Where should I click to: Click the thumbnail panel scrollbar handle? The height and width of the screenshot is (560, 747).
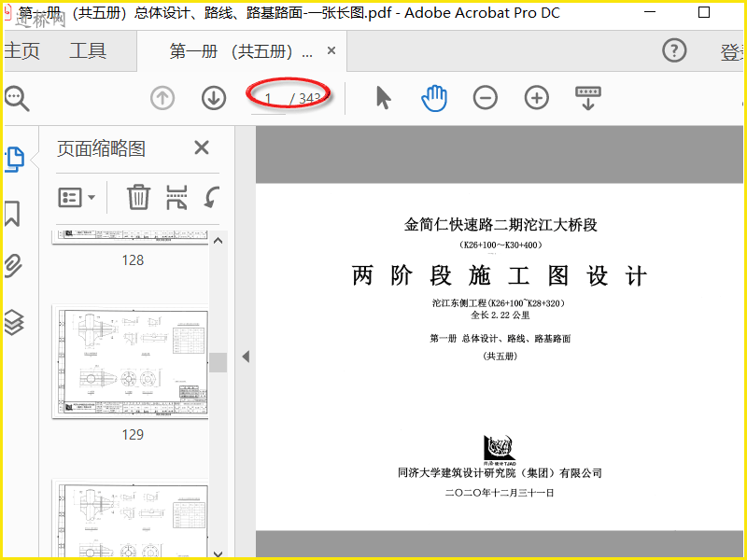(218, 362)
